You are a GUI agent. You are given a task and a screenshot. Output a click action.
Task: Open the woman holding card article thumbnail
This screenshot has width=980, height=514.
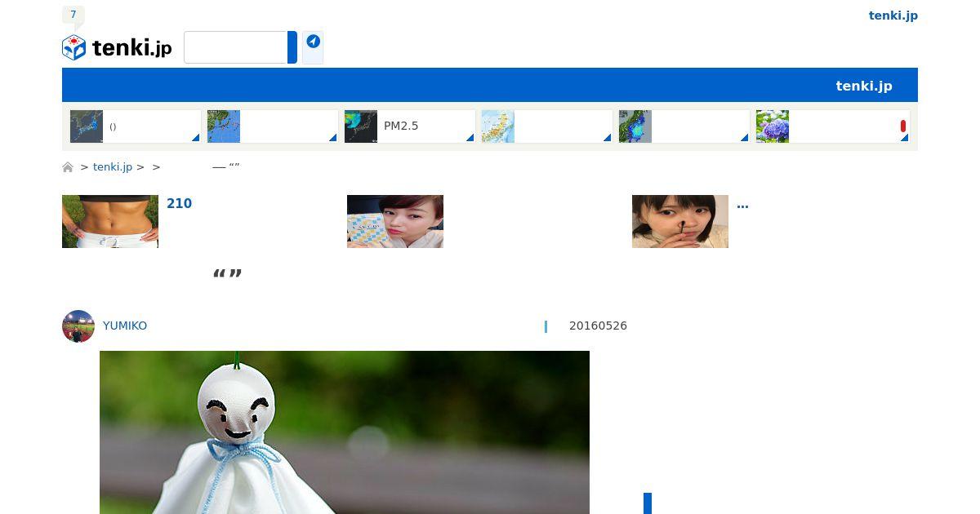pyautogui.click(x=395, y=221)
